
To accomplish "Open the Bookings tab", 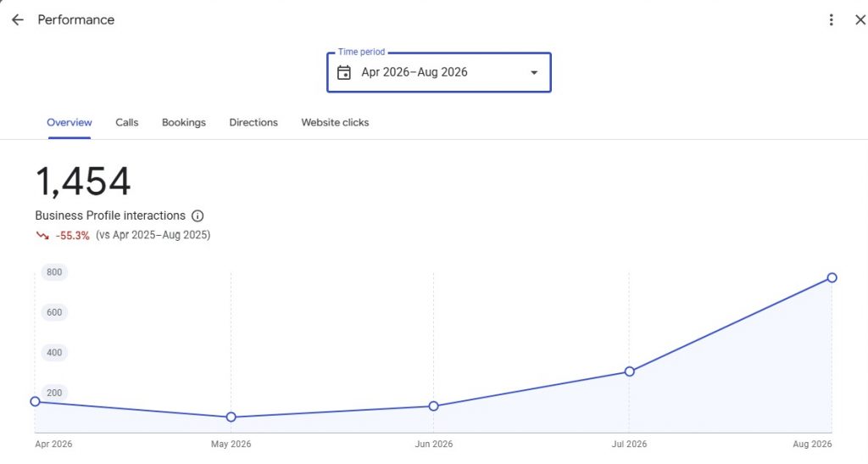I will [x=184, y=122].
